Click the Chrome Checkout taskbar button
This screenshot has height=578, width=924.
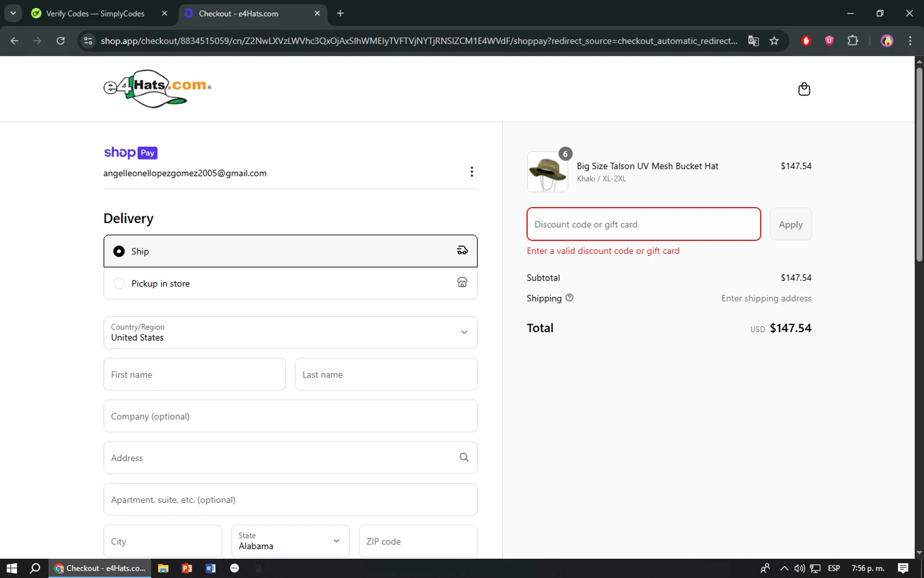[x=100, y=568]
